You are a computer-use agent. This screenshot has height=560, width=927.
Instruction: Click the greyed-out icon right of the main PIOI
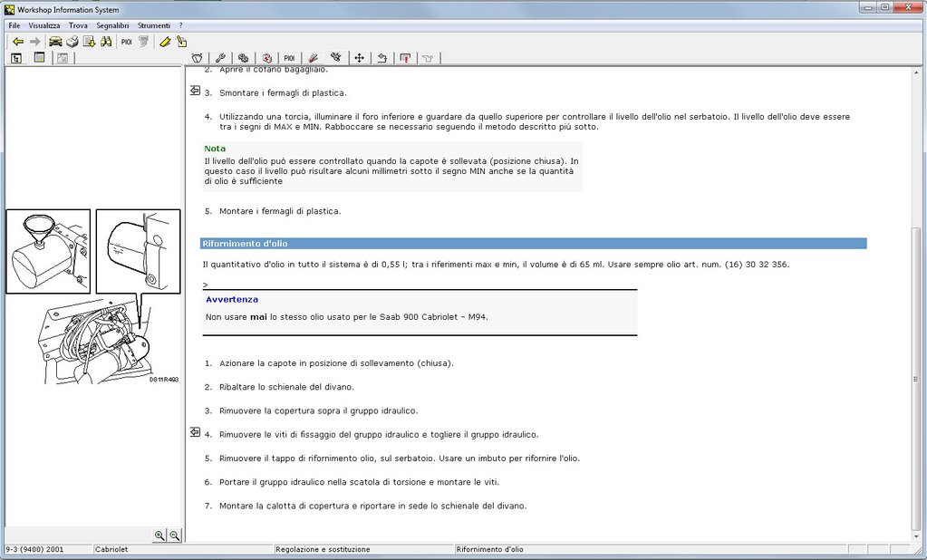pyautogui.click(x=144, y=42)
